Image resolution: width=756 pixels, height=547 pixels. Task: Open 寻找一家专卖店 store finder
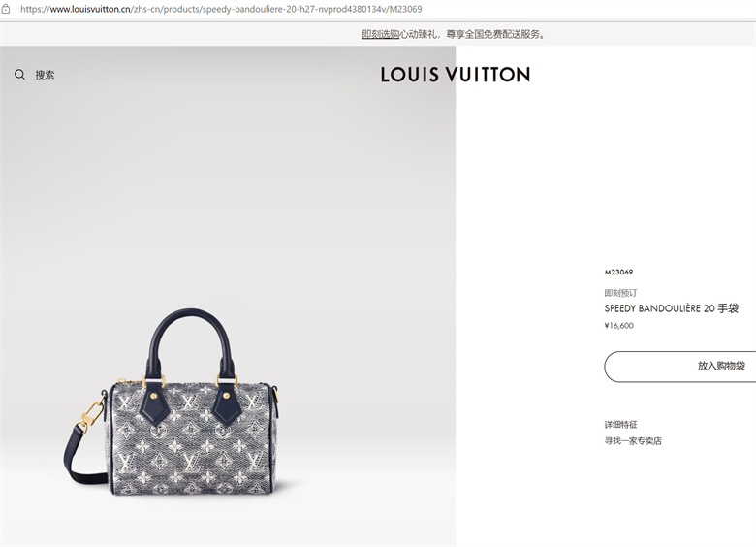[633, 441]
